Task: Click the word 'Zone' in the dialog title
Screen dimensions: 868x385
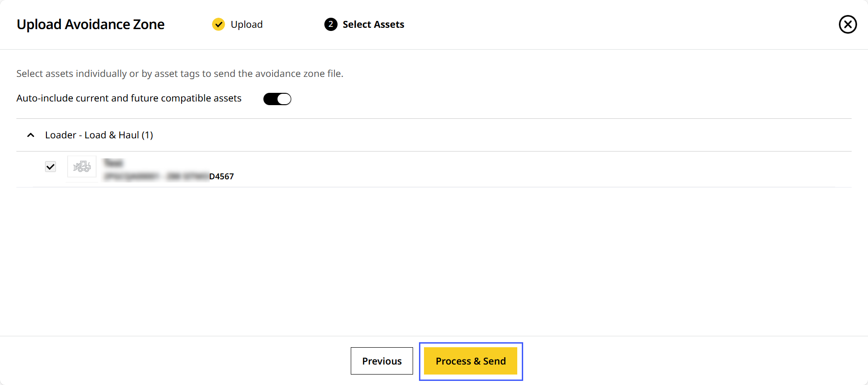Action: tap(149, 25)
